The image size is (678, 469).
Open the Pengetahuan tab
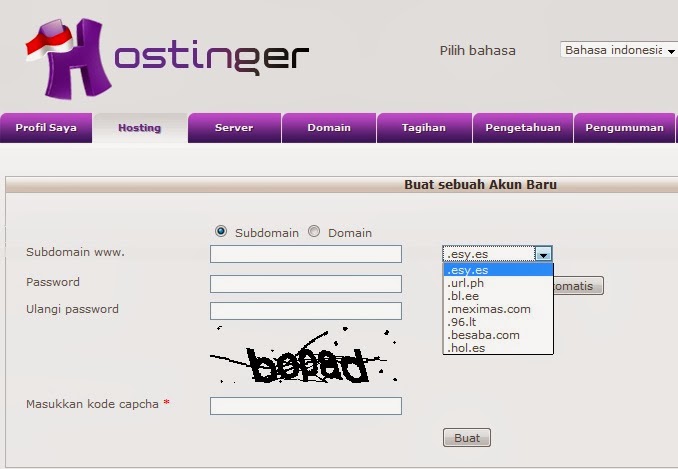(523, 128)
